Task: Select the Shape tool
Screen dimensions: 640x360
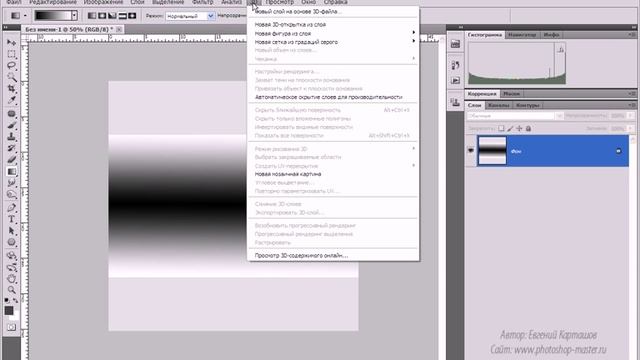Action: (x=11, y=242)
